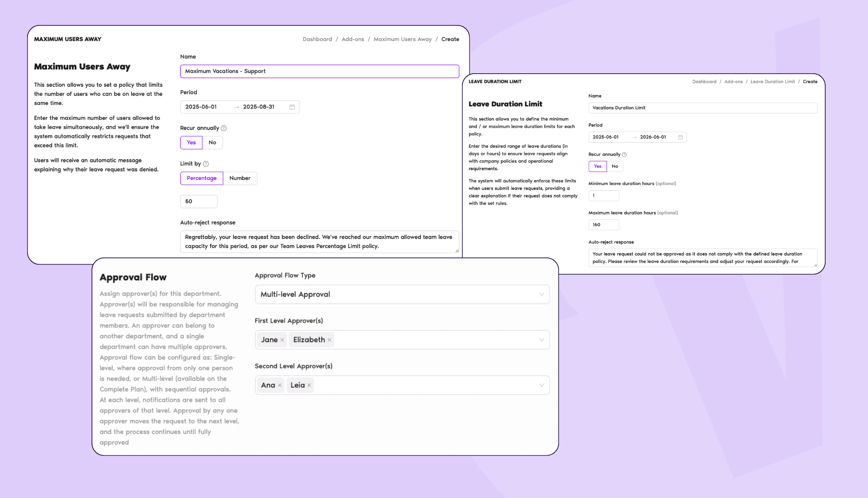Click the info tooltip icon next to Limit by
868x498 pixels.
(x=206, y=163)
